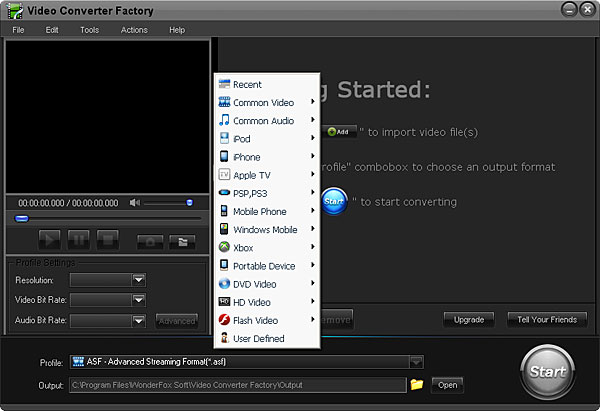Select the Portable Device menu entry
This screenshot has height=411, width=600.
point(267,266)
